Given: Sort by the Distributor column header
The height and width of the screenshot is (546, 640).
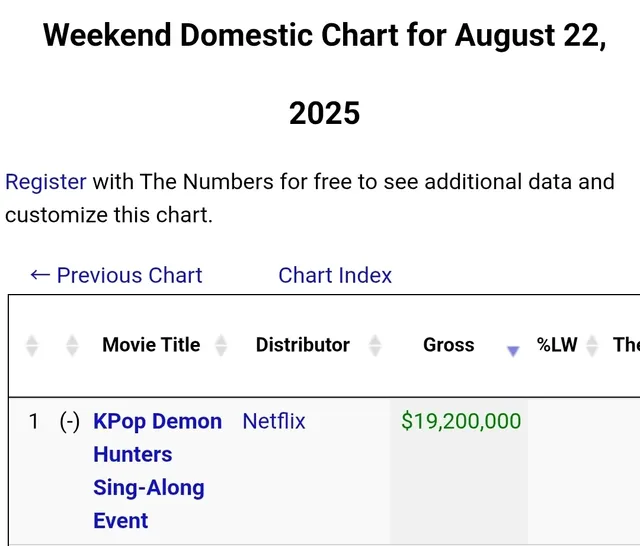Looking at the screenshot, I should (x=302, y=345).
